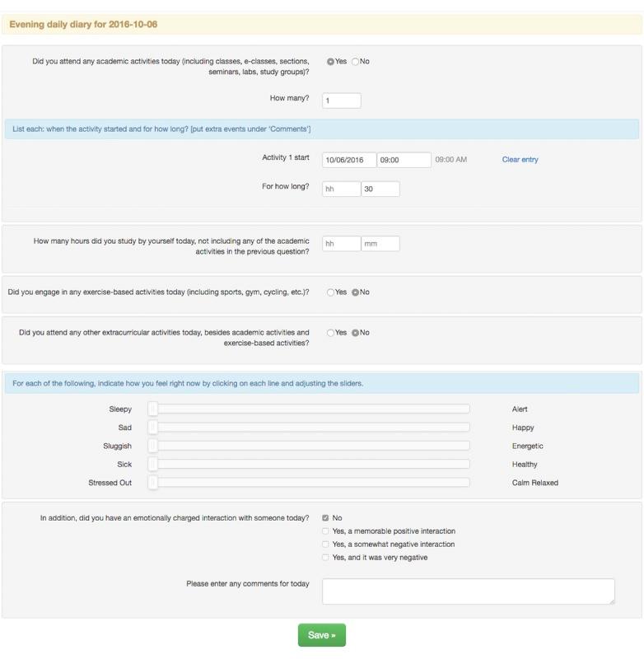Select No for attending academic activities
Viewport: 644px width, 659px height.
pyautogui.click(x=355, y=62)
